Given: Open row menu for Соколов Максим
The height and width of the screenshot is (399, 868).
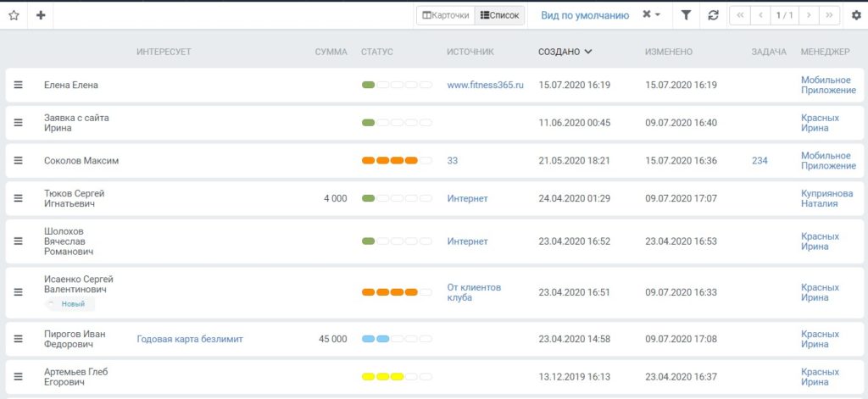Looking at the screenshot, I should pos(19,160).
